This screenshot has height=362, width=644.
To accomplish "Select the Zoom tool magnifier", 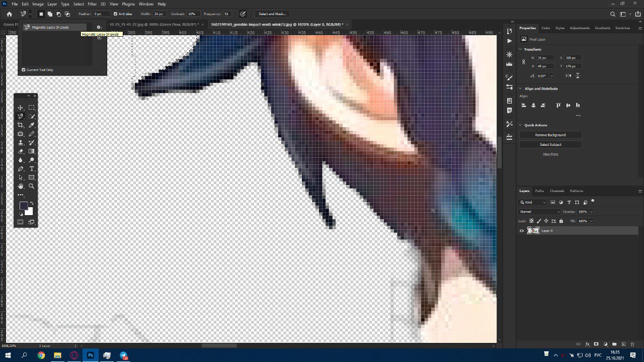I will tap(32, 186).
